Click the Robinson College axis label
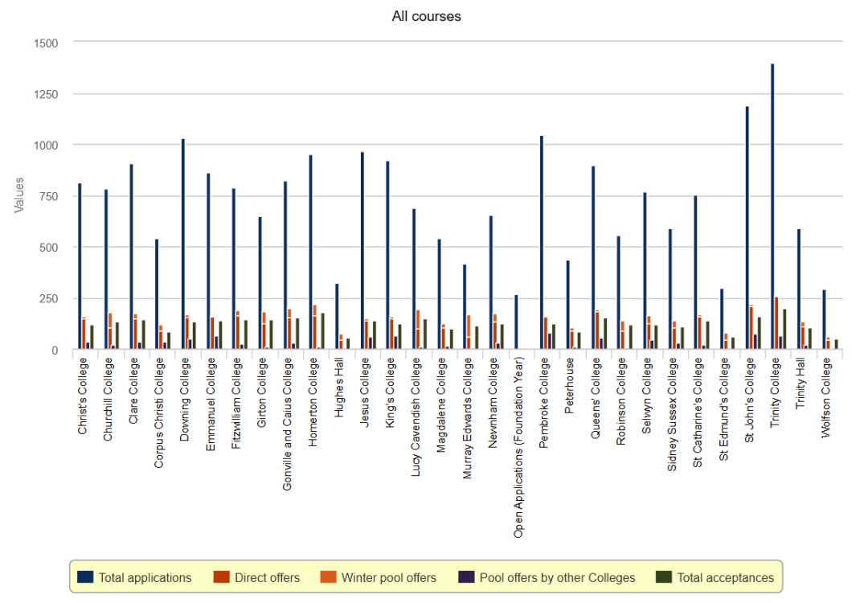868x603 pixels. (620, 401)
